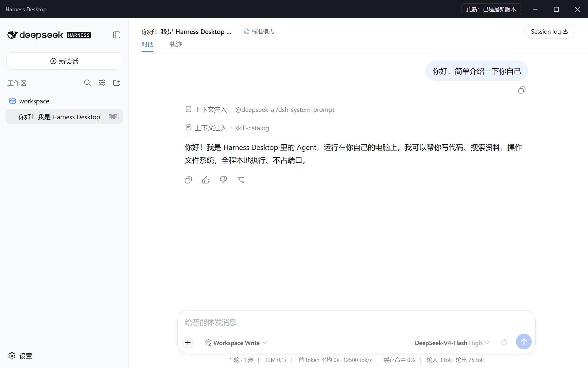The image size is (588, 368).
Task: Click the context usage ring indicator
Action: tap(504, 343)
